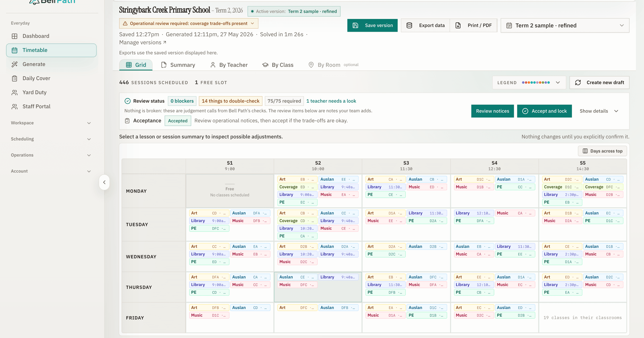
Task: Select Monday S5 Coverage DFC lesson
Action: point(603,187)
